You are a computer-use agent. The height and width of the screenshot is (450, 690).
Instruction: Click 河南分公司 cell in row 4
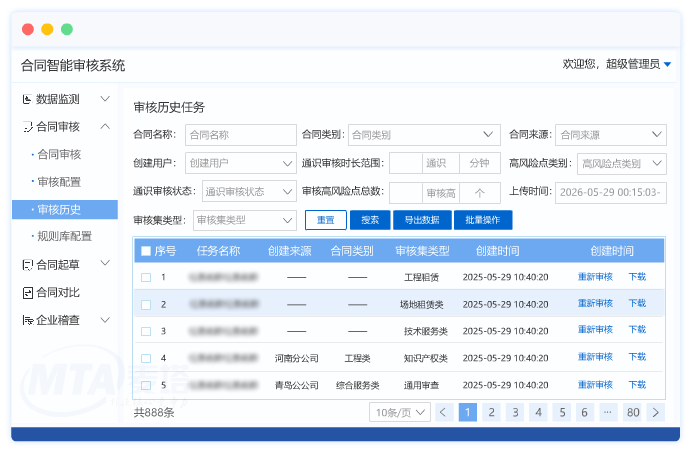(x=297, y=359)
